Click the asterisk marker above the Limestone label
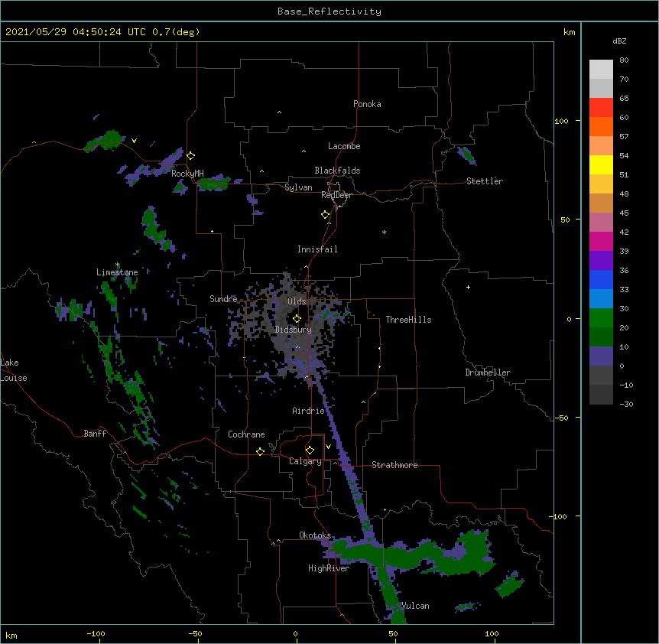The image size is (659, 644). click(117, 265)
